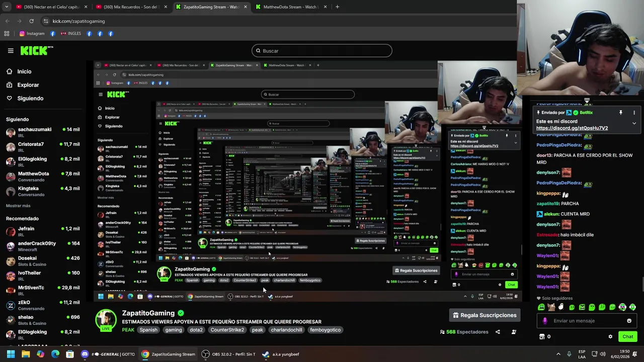Viewport: 644px width, 362px height.
Task: Click the ZapatitoGaming channel name
Action: click(x=148, y=313)
